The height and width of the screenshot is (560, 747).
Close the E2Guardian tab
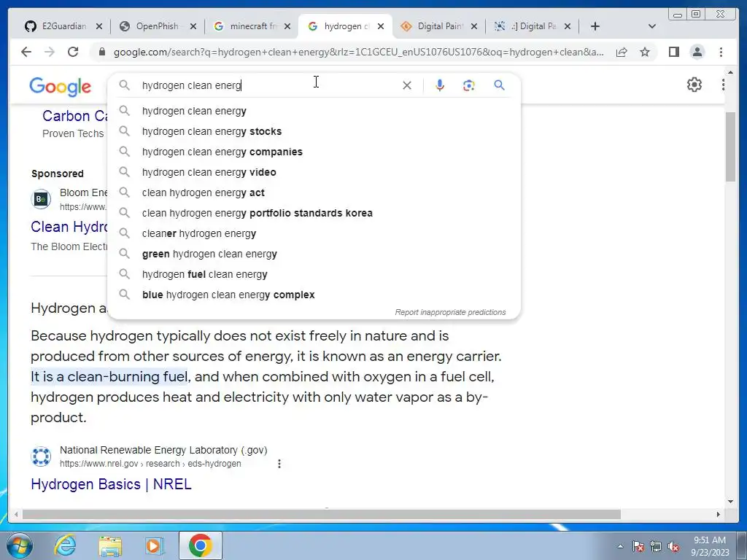98,26
